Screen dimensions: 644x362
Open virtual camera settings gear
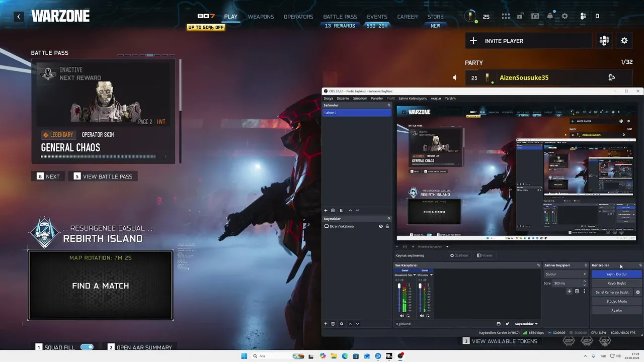click(638, 292)
